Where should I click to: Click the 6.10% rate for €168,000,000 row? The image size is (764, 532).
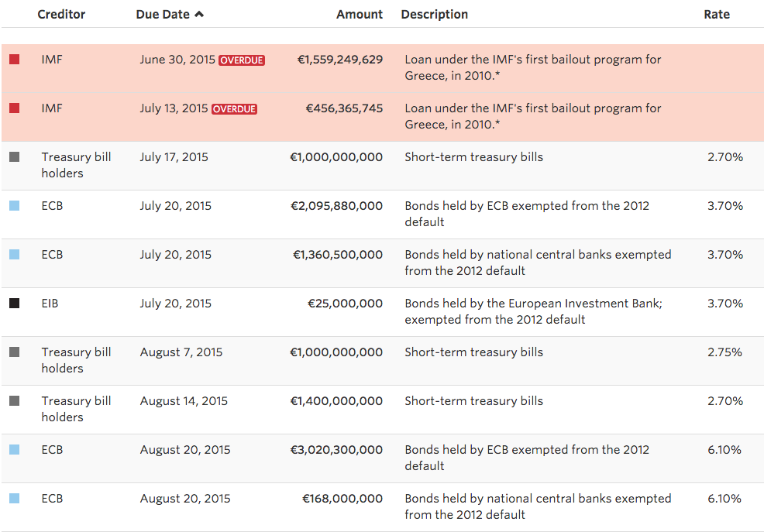point(724,499)
